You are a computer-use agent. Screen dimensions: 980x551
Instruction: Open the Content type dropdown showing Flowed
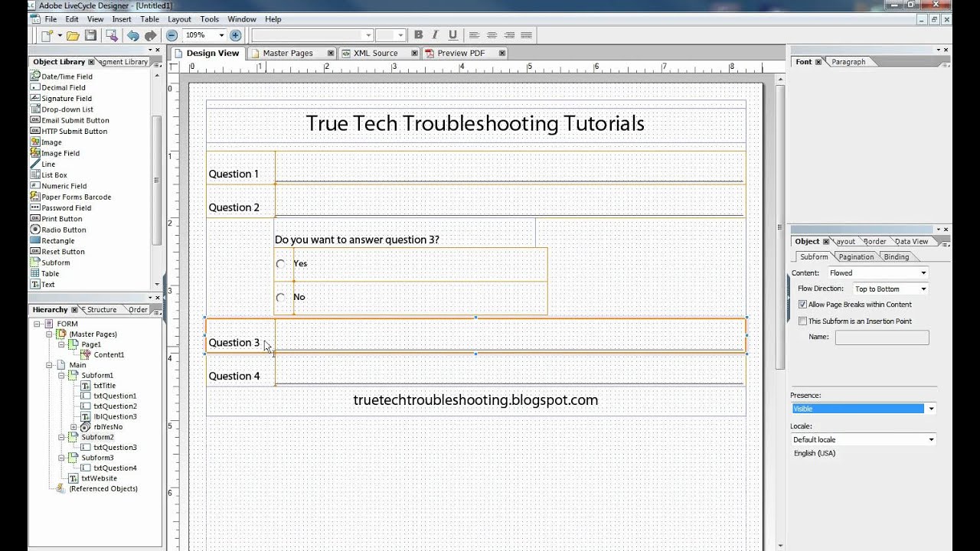878,272
